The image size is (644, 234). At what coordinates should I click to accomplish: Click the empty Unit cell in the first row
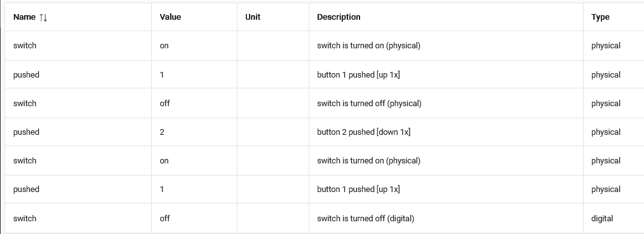click(272, 46)
